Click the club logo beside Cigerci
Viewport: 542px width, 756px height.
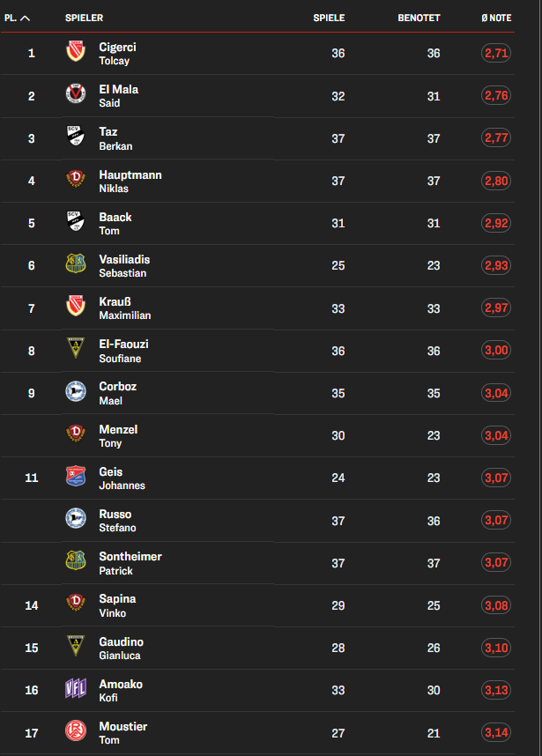click(76, 53)
